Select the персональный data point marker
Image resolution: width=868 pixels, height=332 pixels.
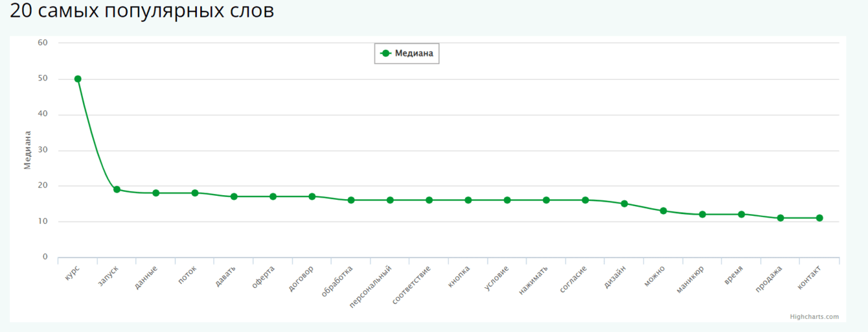390,200
